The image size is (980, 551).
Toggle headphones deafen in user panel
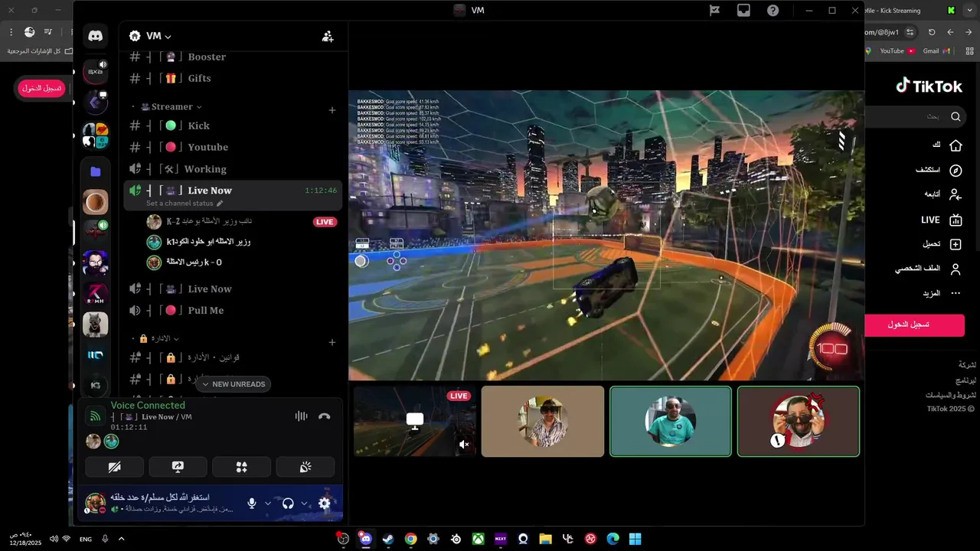click(288, 504)
